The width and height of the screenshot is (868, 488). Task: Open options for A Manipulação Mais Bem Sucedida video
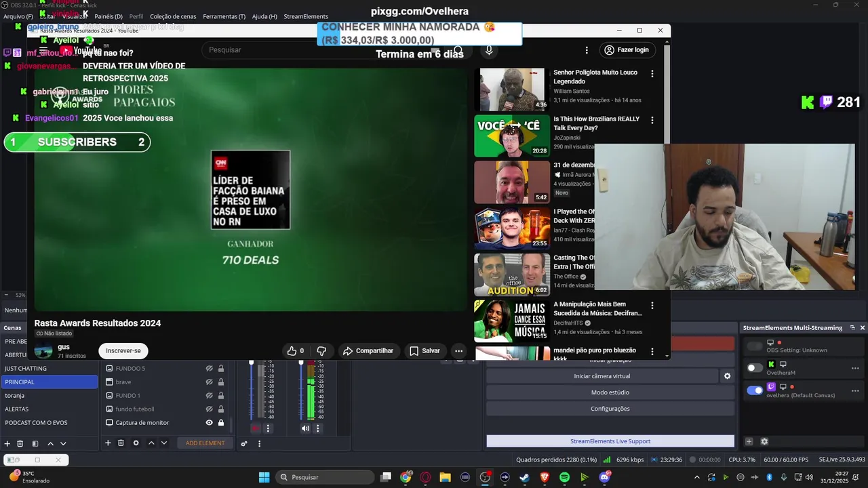click(x=652, y=306)
